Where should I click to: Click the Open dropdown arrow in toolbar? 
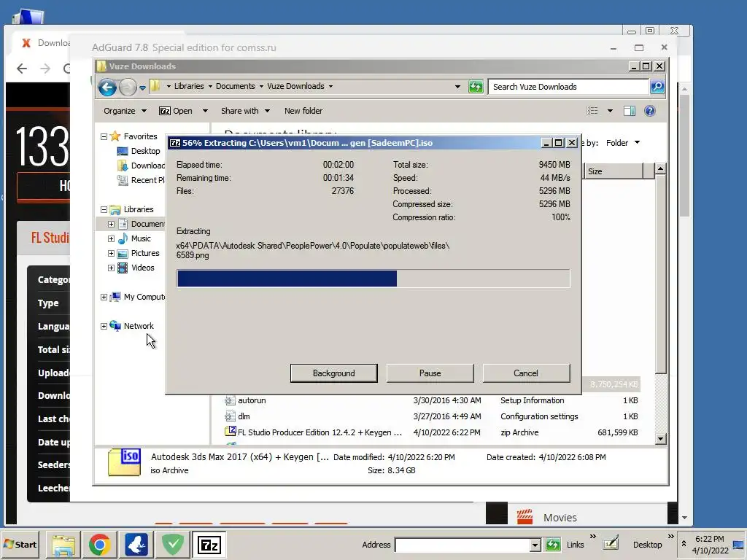[x=205, y=111]
